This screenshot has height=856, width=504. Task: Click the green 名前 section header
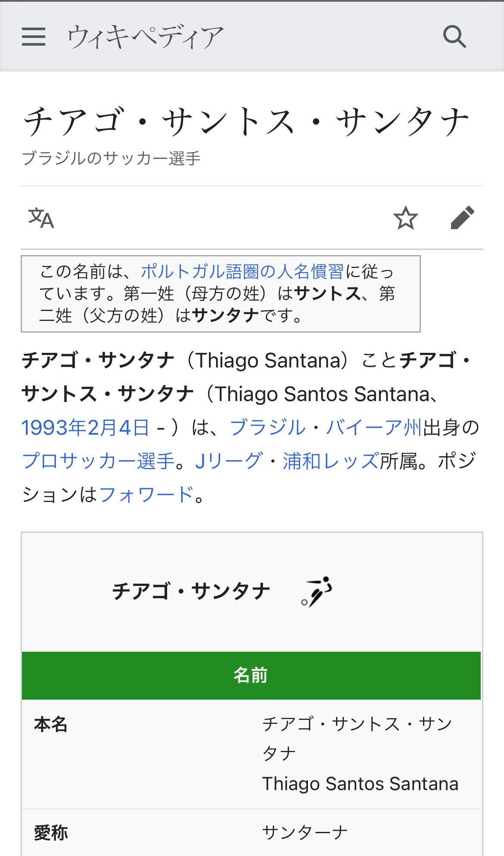[251, 675]
